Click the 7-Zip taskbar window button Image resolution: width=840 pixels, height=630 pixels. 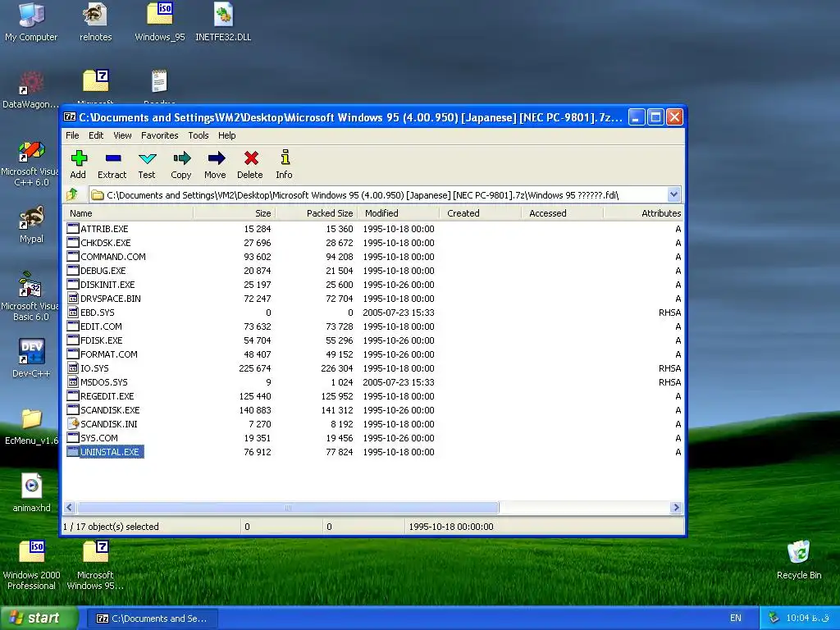point(153,619)
